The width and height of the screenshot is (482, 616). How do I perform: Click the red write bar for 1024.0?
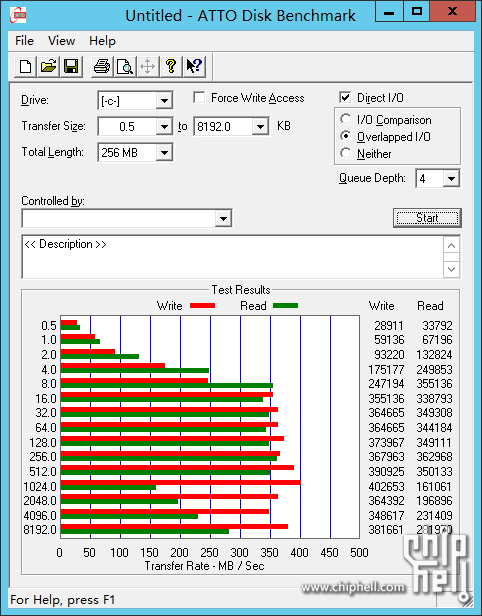181,482
